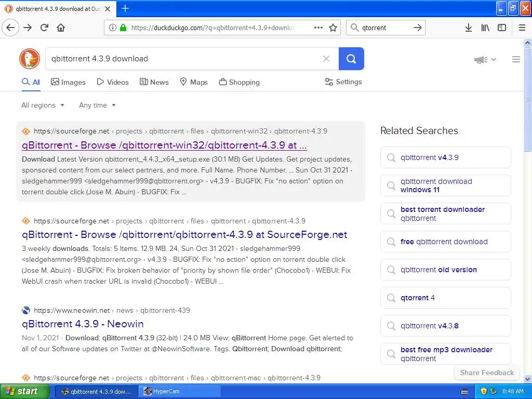This screenshot has height=399, width=532.
Task: Open a new browser tab with plus
Action: [x=125, y=8]
